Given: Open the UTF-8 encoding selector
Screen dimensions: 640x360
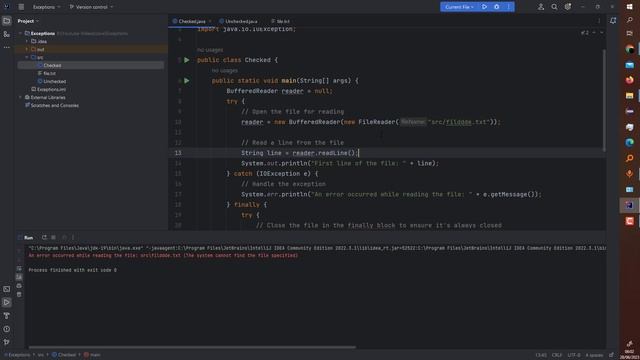Looking at the screenshot, I should [x=573, y=355].
